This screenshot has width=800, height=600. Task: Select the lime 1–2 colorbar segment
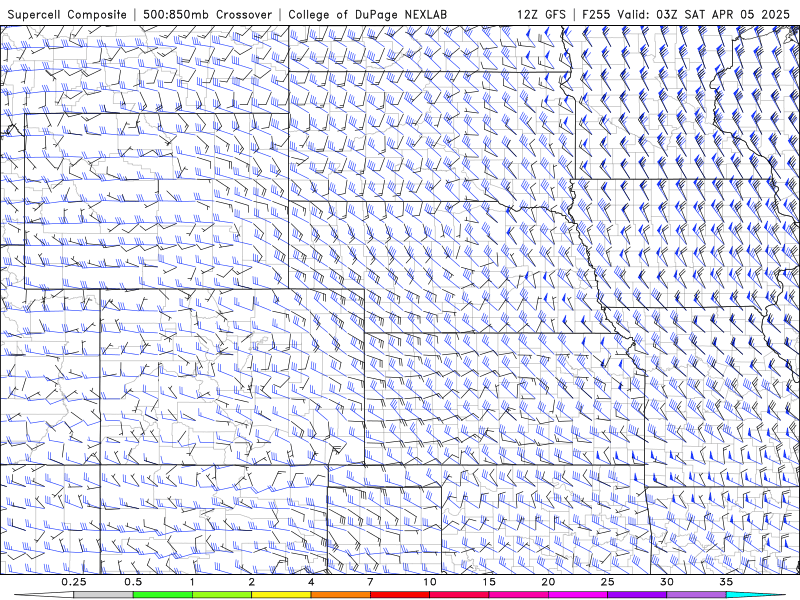(222, 595)
